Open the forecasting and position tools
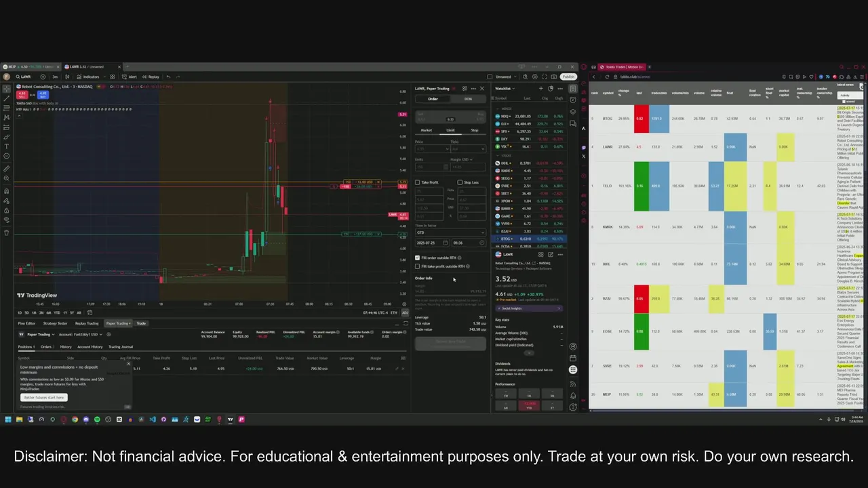The width and height of the screenshot is (868, 488). pos(7,127)
